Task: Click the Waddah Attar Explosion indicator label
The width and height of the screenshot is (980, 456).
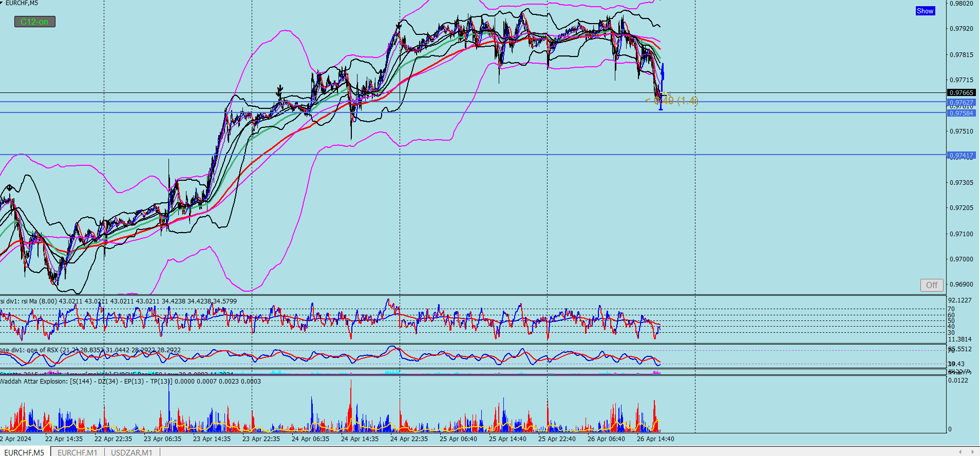Action: [x=130, y=382]
